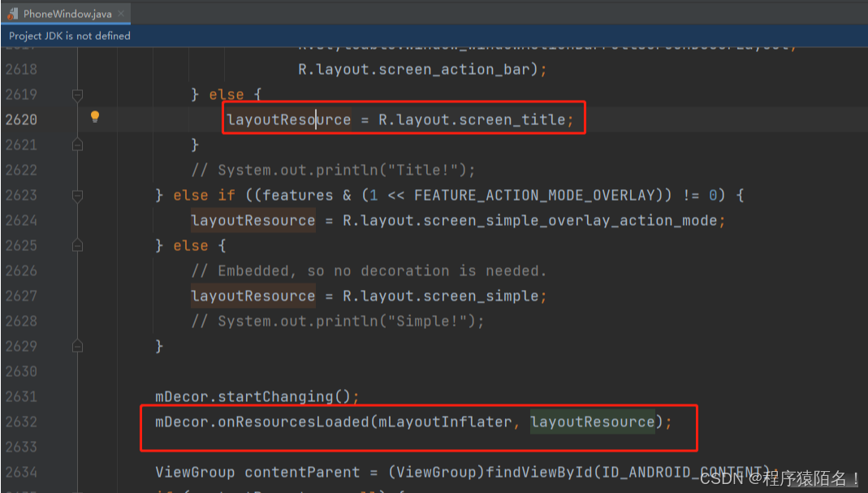Expand the fold arrow next to line 2625
Viewport: 868px width, 493px height.
click(77, 245)
